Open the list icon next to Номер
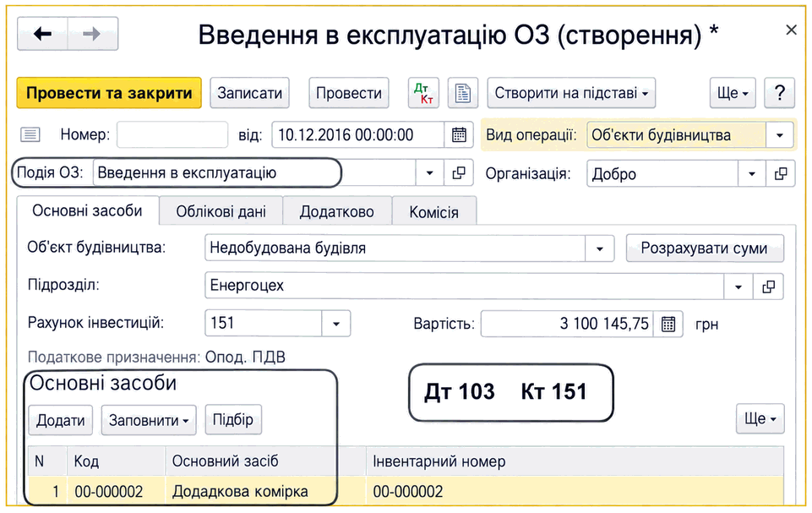This screenshot has height=513, width=812. 30,135
